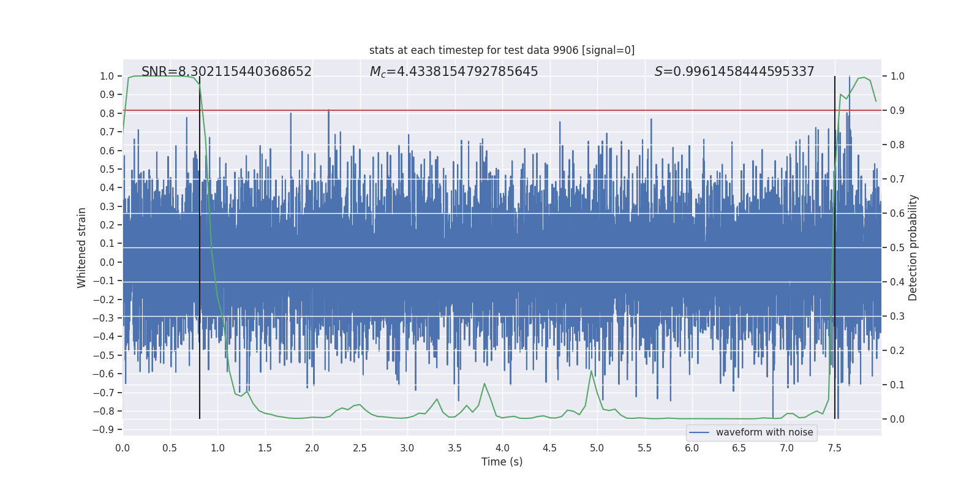Click the 'Whitened strain' y-axis label
Image resolution: width=980 pixels, height=490 pixels.
pos(81,247)
